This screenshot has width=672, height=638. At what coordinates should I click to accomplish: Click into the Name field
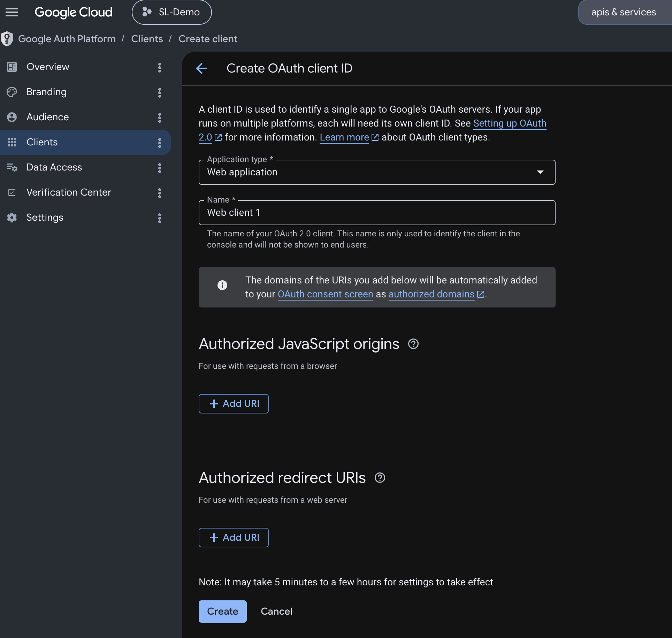click(x=377, y=213)
